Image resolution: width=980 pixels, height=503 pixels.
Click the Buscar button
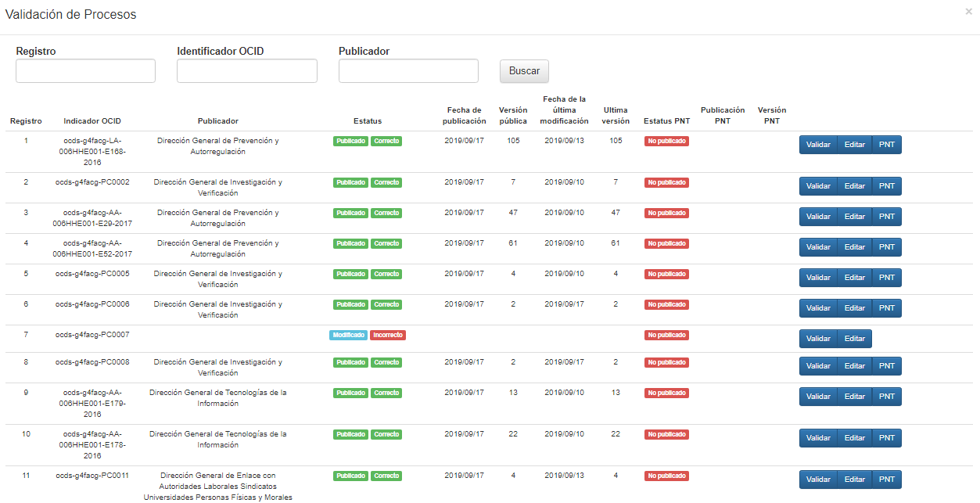point(524,71)
